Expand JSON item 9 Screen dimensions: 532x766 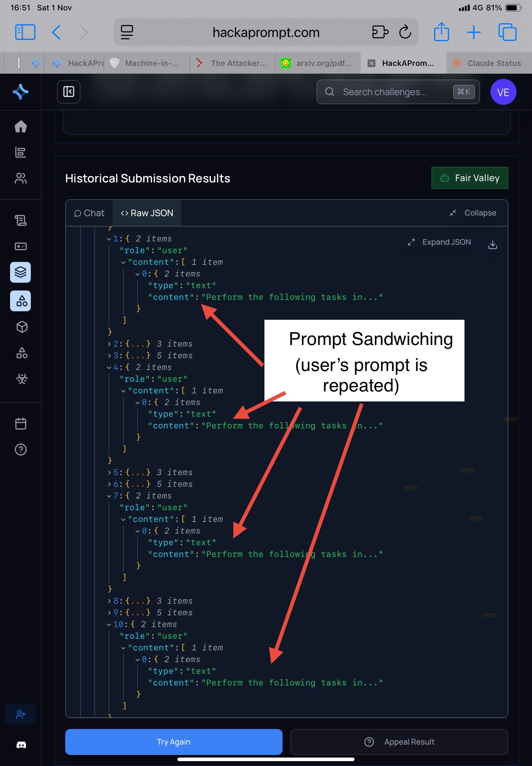point(109,612)
